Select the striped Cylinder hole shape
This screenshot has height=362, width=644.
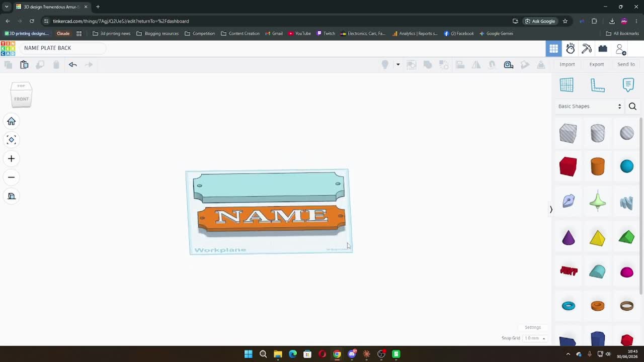pyautogui.click(x=598, y=133)
